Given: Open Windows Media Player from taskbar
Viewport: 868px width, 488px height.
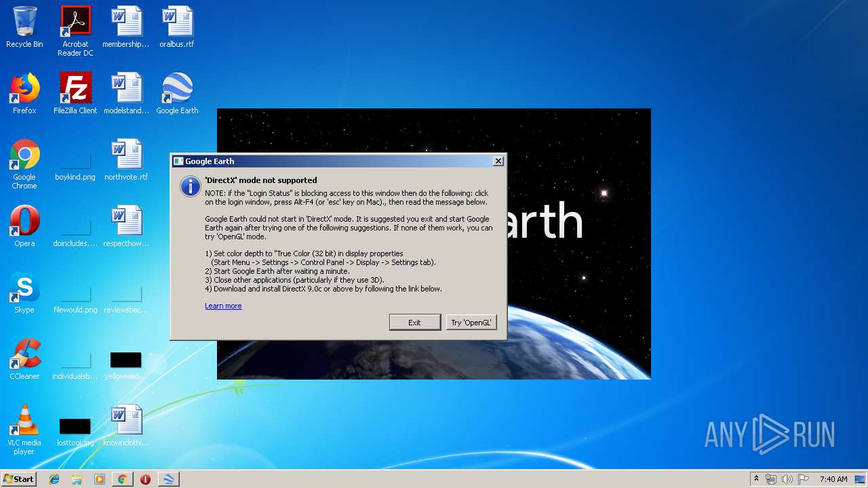Looking at the screenshot, I should [100, 479].
